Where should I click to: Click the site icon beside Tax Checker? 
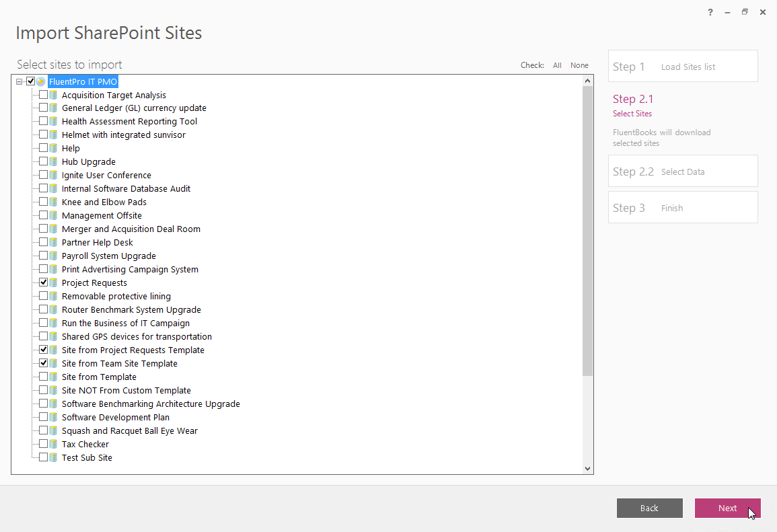[54, 444]
